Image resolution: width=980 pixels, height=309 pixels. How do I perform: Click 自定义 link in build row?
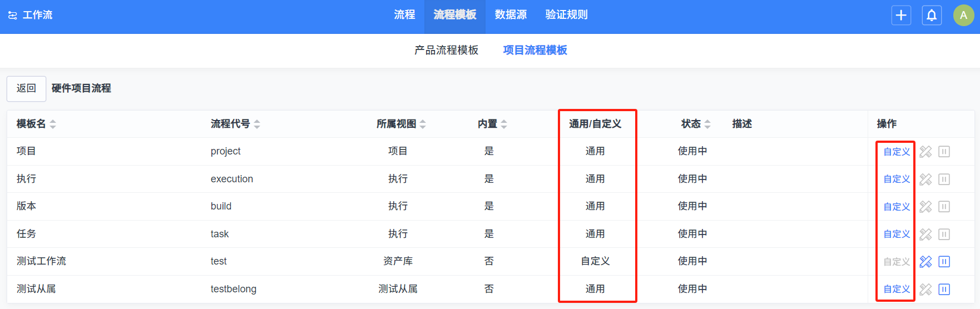point(897,207)
